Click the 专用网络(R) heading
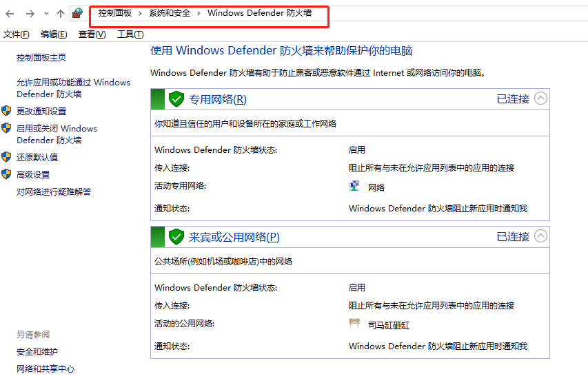Screen dimensions: 588x385 point(218,99)
